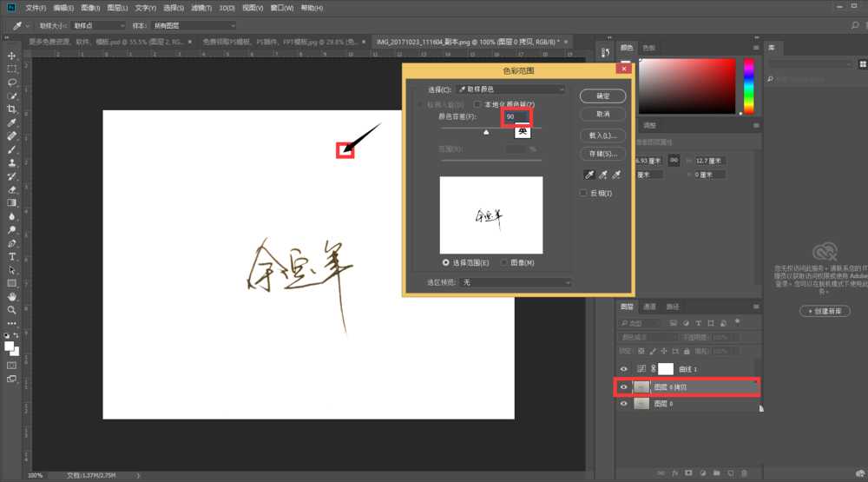Select the Type (T) tool

[12, 256]
